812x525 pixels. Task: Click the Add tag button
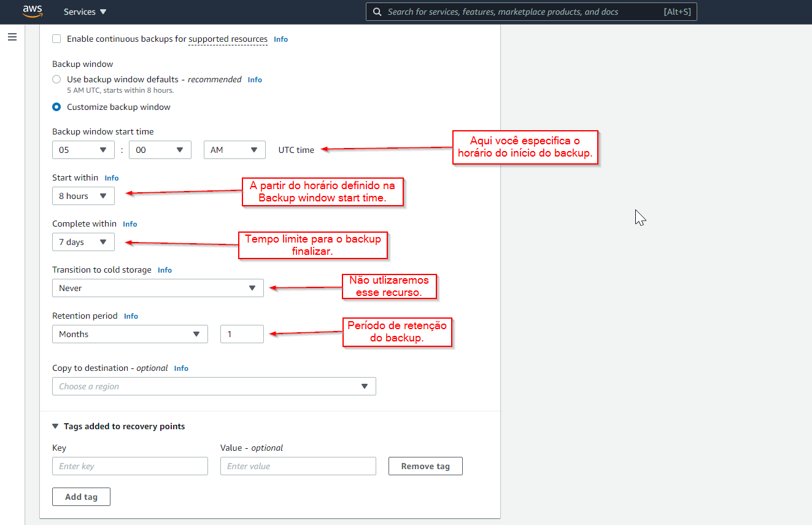(81, 497)
